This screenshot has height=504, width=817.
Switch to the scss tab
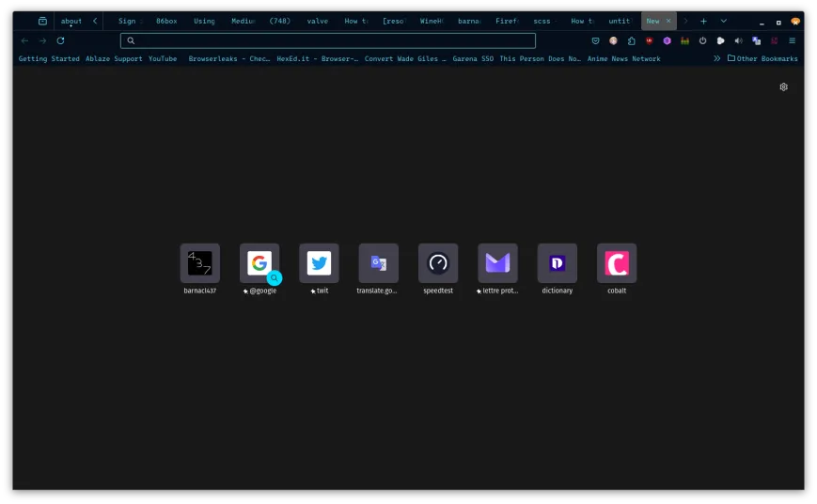click(x=545, y=22)
